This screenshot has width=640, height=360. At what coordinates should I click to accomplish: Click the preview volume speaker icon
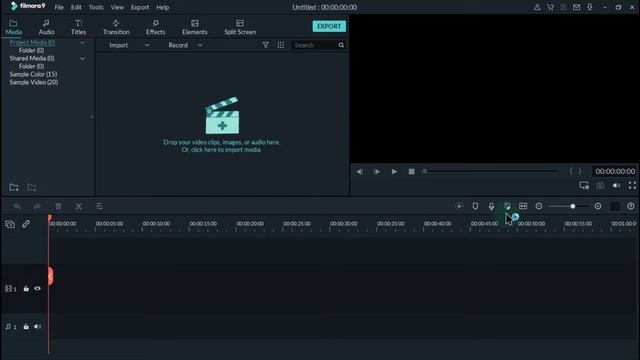click(616, 186)
